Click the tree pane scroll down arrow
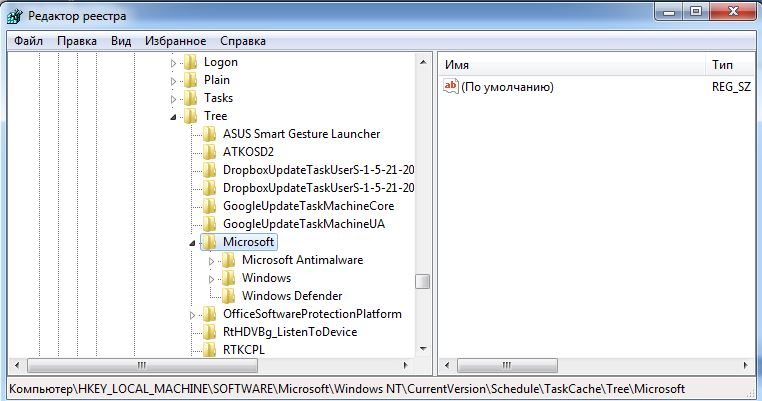This screenshot has height=401, width=762. pyautogui.click(x=423, y=349)
